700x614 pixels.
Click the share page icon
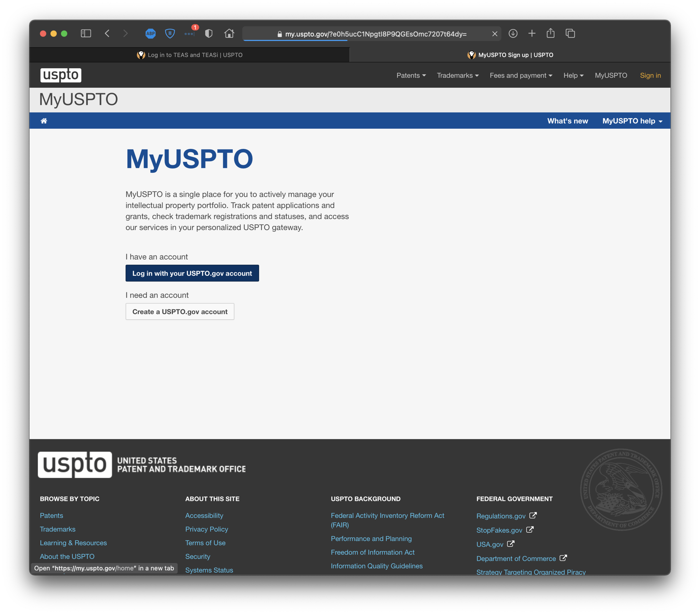point(550,33)
